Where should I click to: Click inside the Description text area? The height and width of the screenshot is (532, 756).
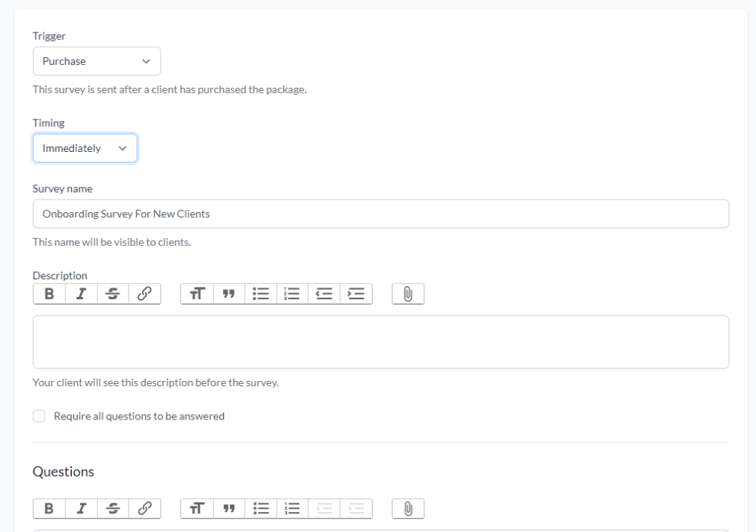coord(381,342)
